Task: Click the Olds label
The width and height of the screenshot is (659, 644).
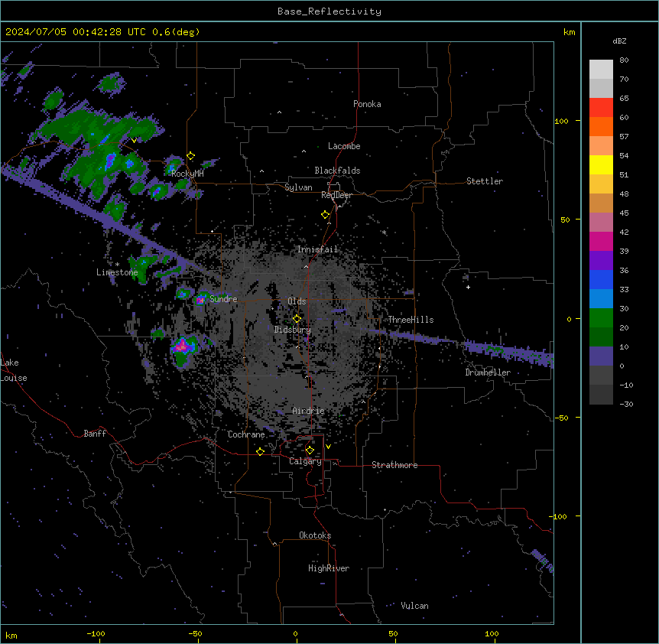Action: 297,301
